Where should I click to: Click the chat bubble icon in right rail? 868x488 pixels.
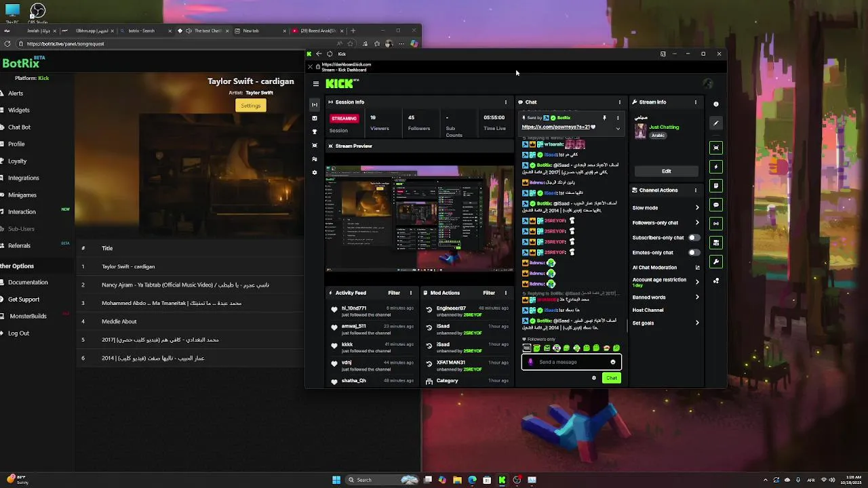tap(716, 205)
